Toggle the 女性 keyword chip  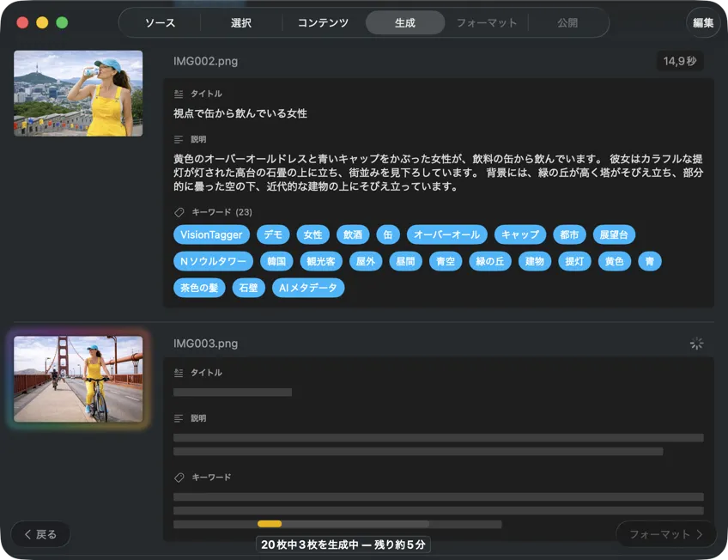coord(312,234)
